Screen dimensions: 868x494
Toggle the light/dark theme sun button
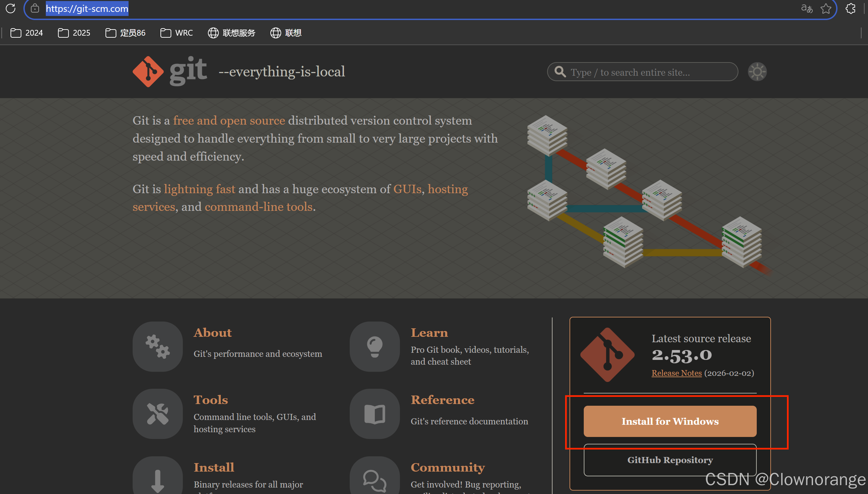pyautogui.click(x=757, y=72)
